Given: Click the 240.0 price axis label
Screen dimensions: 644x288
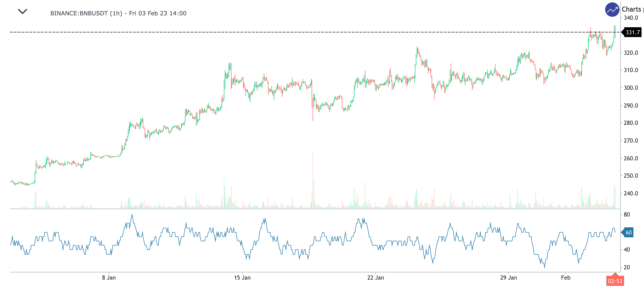Looking at the screenshot, I should click(631, 193).
